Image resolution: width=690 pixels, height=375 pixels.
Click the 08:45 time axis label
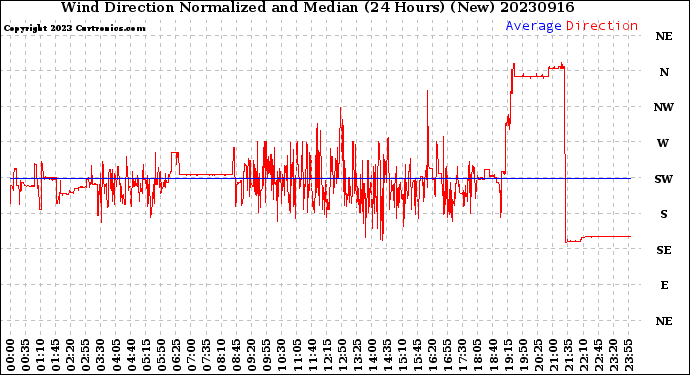237,355
